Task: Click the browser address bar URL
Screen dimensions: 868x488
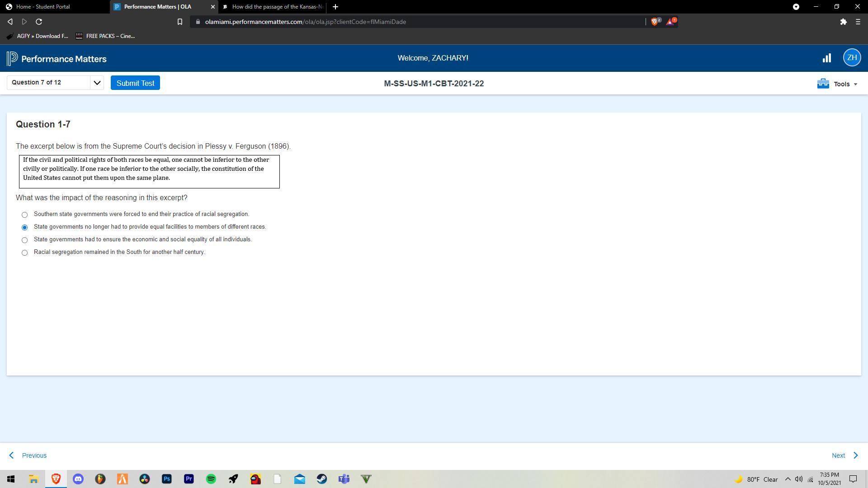Action: 305,22
